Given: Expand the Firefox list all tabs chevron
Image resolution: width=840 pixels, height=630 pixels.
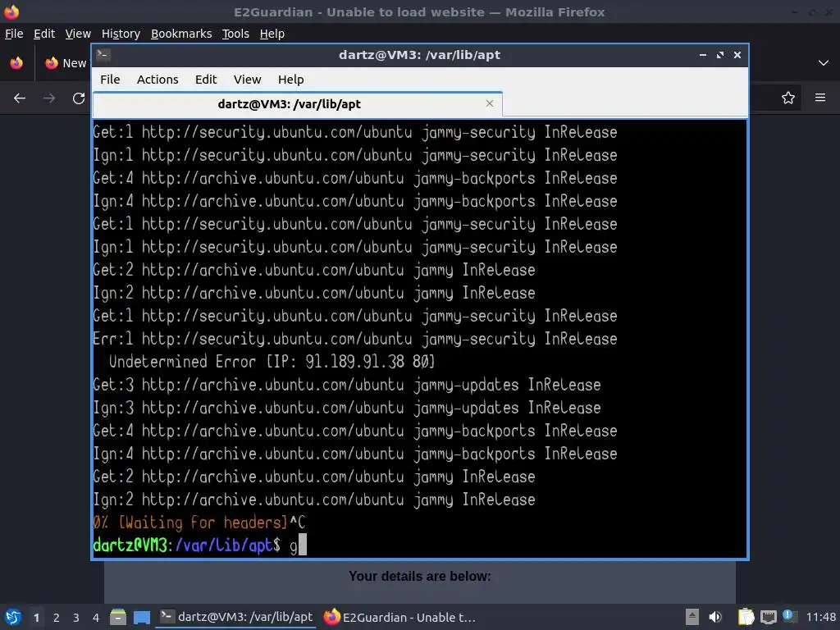Looking at the screenshot, I should (x=824, y=62).
